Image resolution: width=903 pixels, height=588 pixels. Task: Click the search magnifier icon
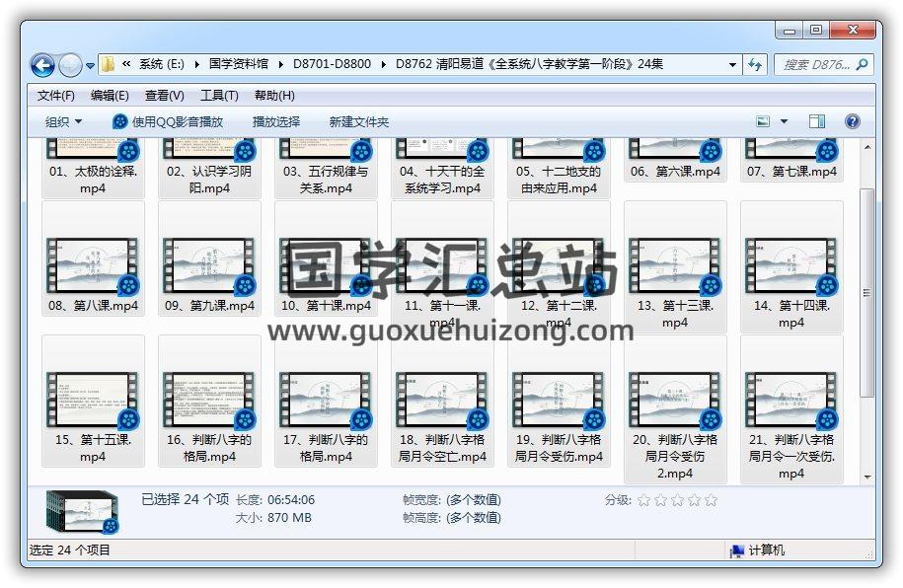(862, 65)
